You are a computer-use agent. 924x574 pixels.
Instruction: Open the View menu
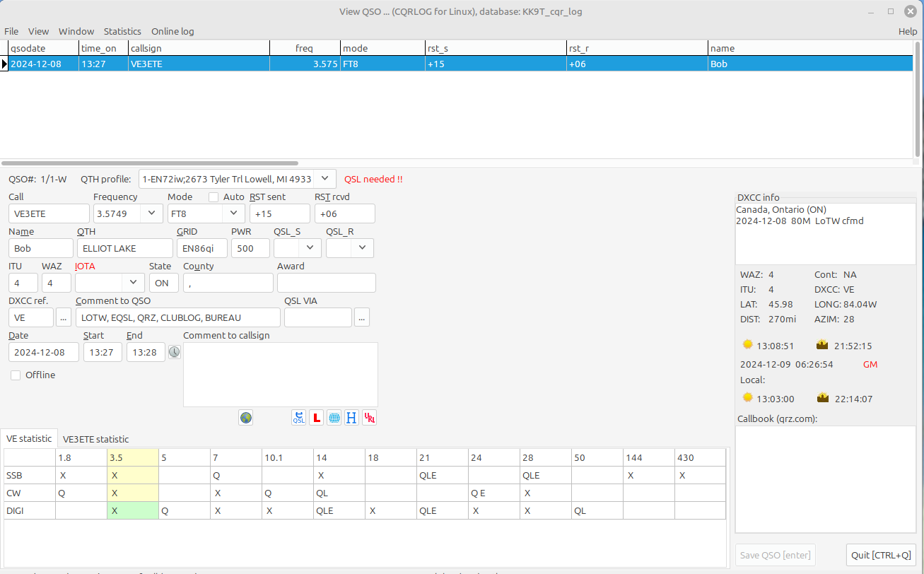(x=39, y=31)
